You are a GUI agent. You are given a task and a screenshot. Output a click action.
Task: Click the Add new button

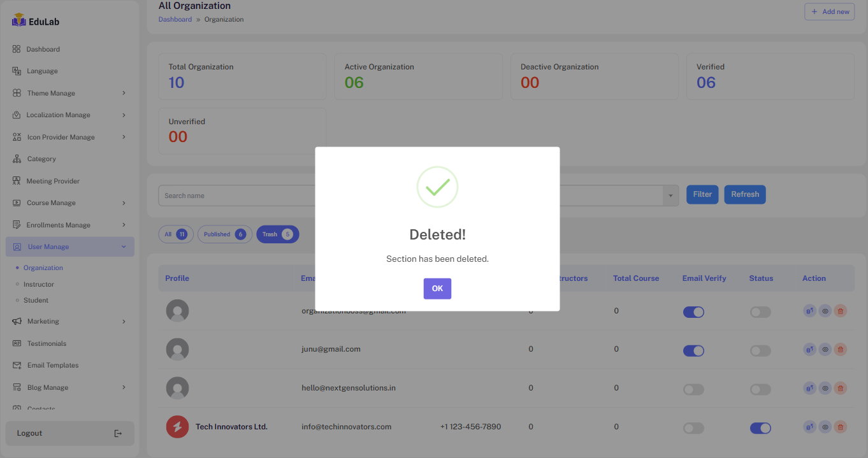[x=829, y=11]
